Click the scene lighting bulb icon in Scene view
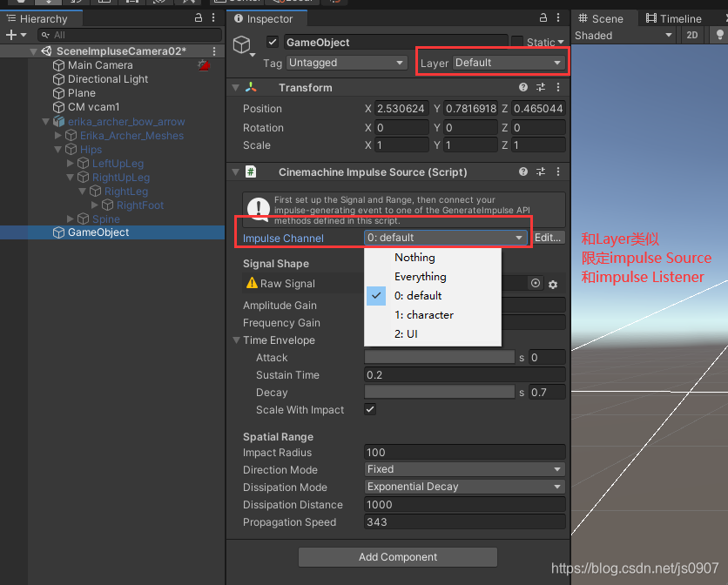 tap(719, 36)
